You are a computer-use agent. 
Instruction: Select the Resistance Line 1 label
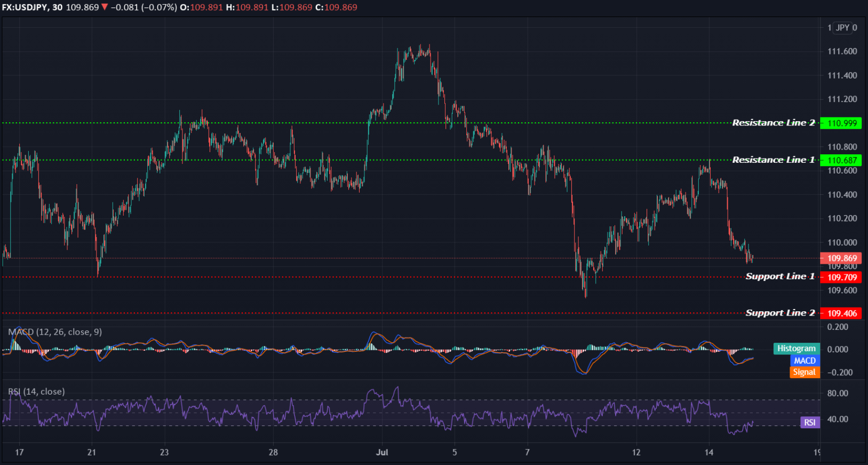point(773,160)
